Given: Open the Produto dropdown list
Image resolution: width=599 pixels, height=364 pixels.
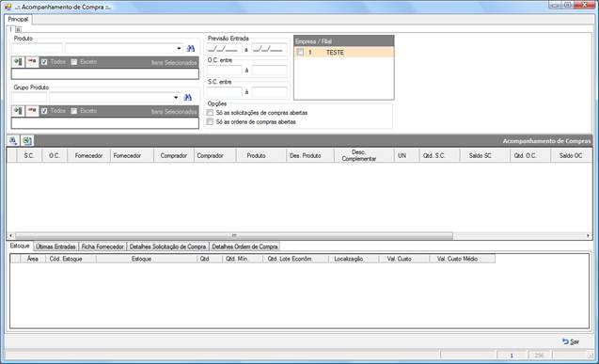Looking at the screenshot, I should (179, 49).
